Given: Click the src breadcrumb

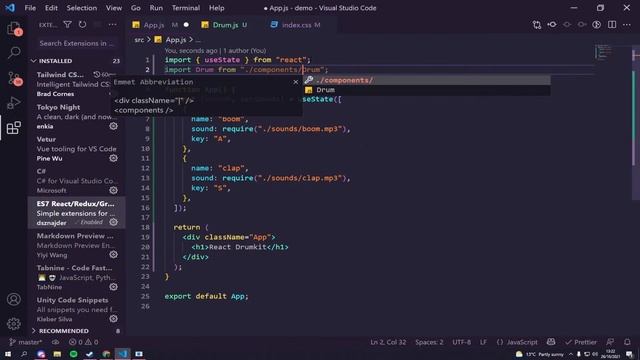Looking at the screenshot, I should (139, 40).
